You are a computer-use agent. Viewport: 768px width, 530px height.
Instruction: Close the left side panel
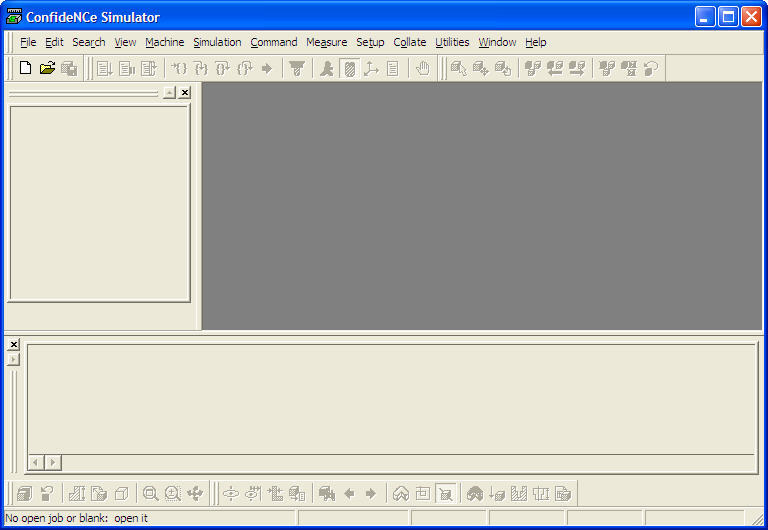[184, 92]
